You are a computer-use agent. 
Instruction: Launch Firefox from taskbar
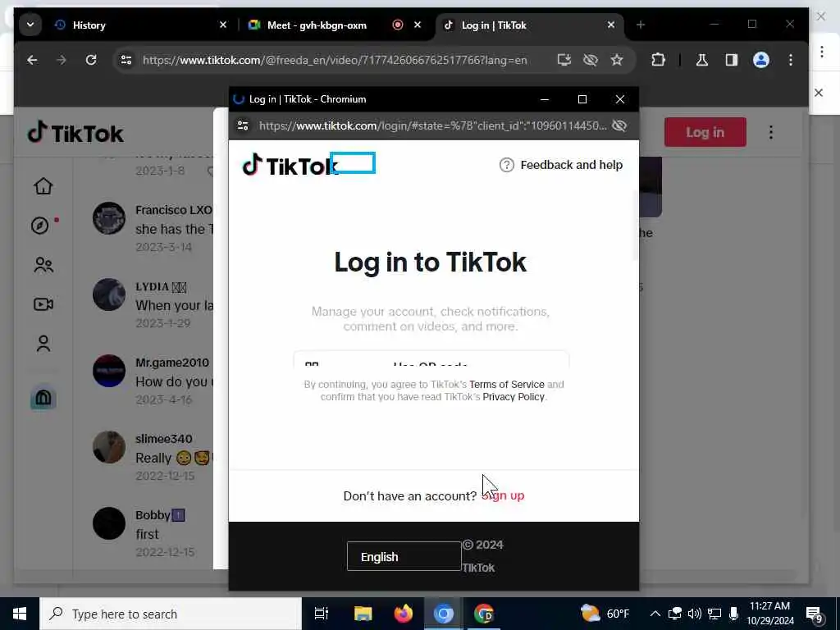(404, 614)
